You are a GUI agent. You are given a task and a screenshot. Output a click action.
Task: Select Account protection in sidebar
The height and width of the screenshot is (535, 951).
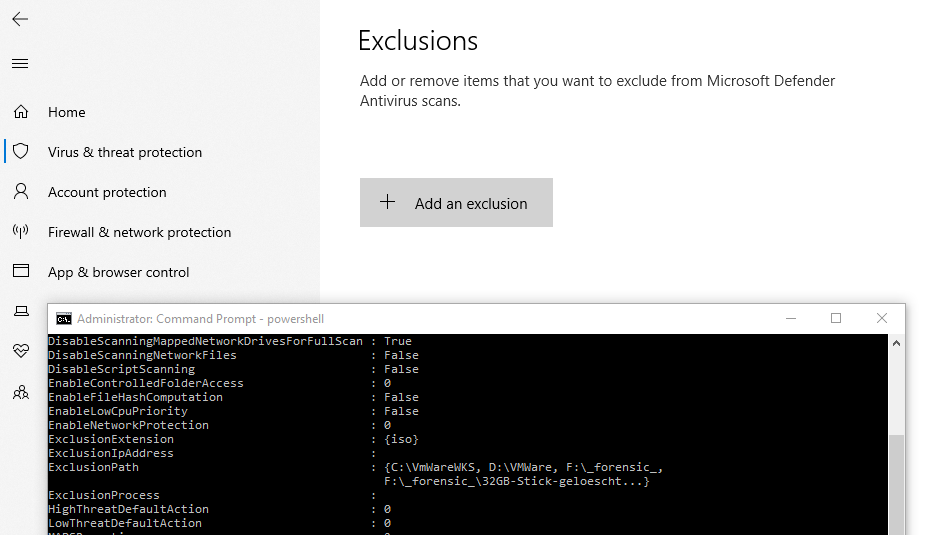click(x=107, y=192)
